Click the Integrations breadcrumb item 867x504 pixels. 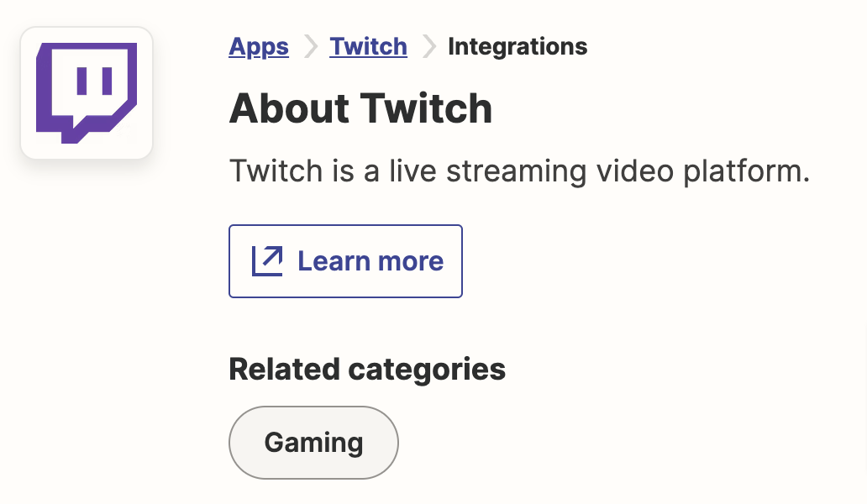(518, 46)
